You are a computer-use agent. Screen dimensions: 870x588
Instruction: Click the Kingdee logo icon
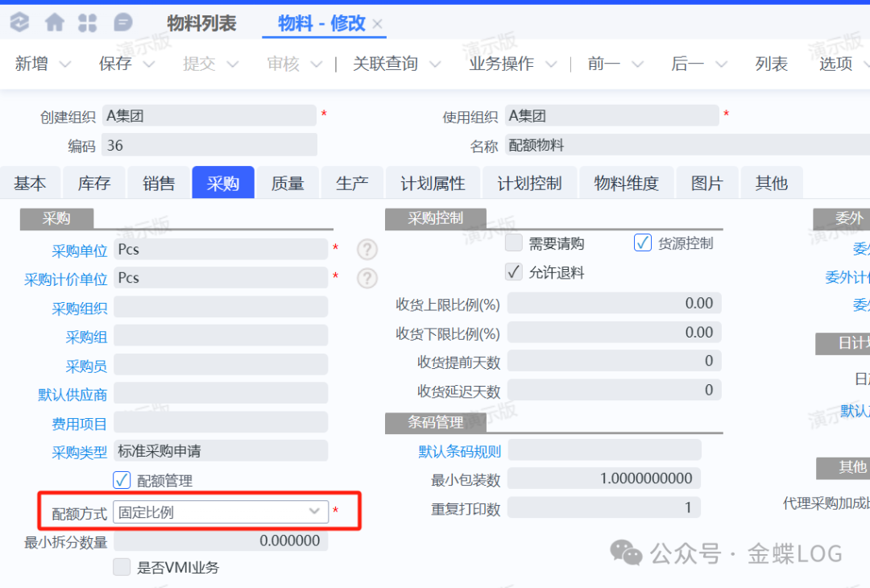(x=19, y=23)
